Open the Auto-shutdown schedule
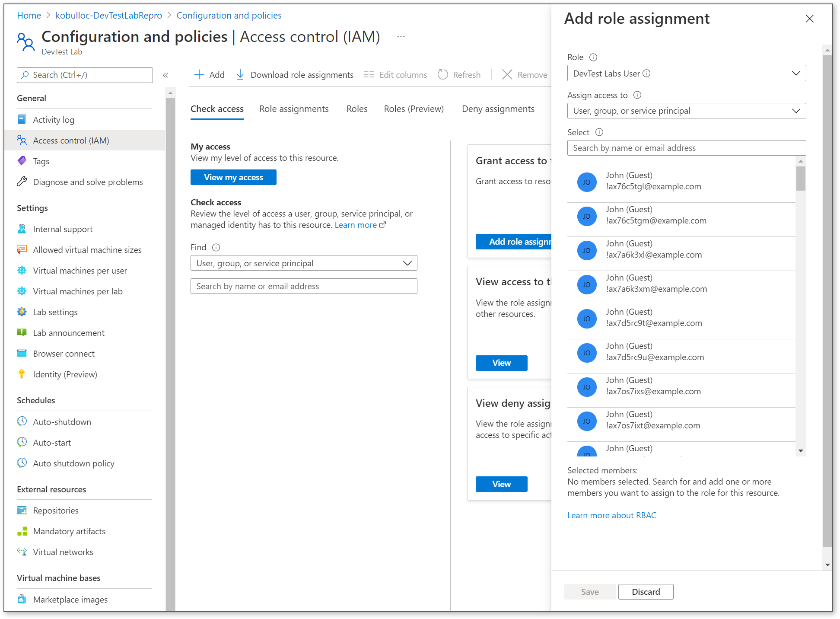This screenshot has height=619, width=840. (x=62, y=421)
